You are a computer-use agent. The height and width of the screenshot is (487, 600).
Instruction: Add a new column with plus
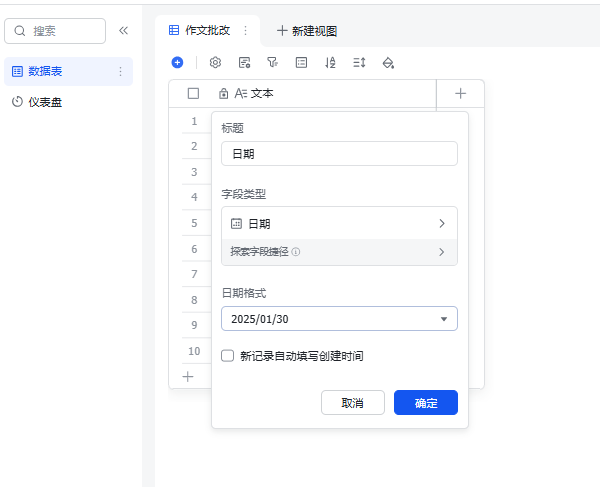(x=460, y=93)
